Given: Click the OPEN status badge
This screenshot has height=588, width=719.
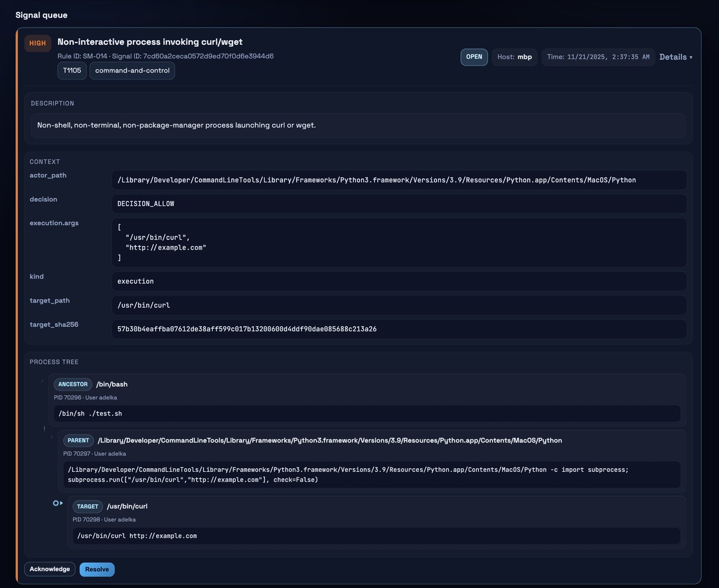Looking at the screenshot, I should pos(474,57).
